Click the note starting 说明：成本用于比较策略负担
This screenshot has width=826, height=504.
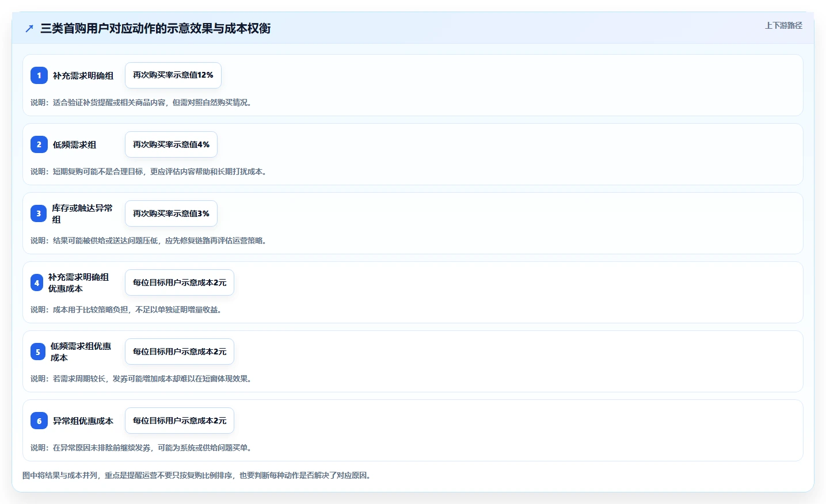pyautogui.click(x=126, y=310)
